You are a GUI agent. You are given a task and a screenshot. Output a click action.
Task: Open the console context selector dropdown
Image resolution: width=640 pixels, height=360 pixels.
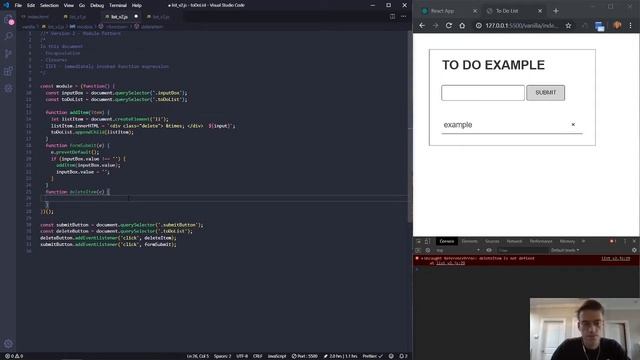tap(458, 250)
